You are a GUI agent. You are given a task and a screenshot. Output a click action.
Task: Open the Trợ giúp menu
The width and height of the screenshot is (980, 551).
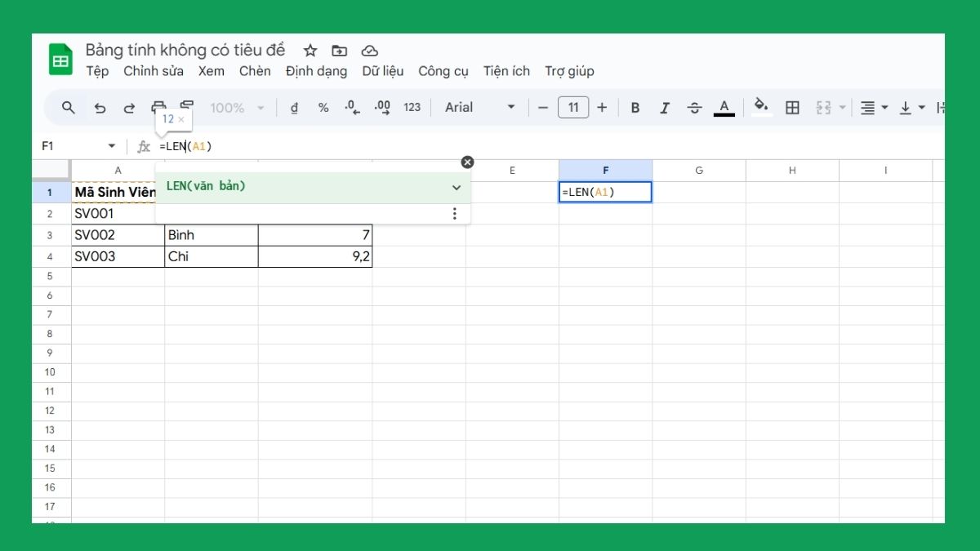(569, 72)
